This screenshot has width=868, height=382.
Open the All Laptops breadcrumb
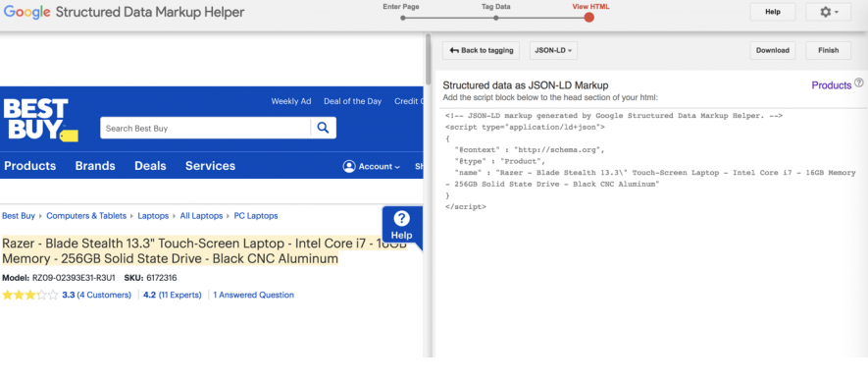coord(201,216)
